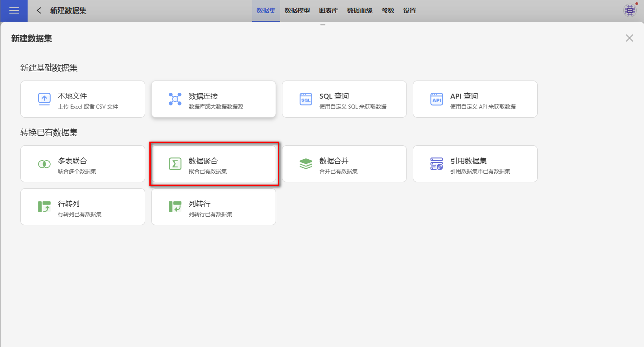The width and height of the screenshot is (644, 347).
Task: Click the column-to-row transform icon
Action: tap(175, 207)
